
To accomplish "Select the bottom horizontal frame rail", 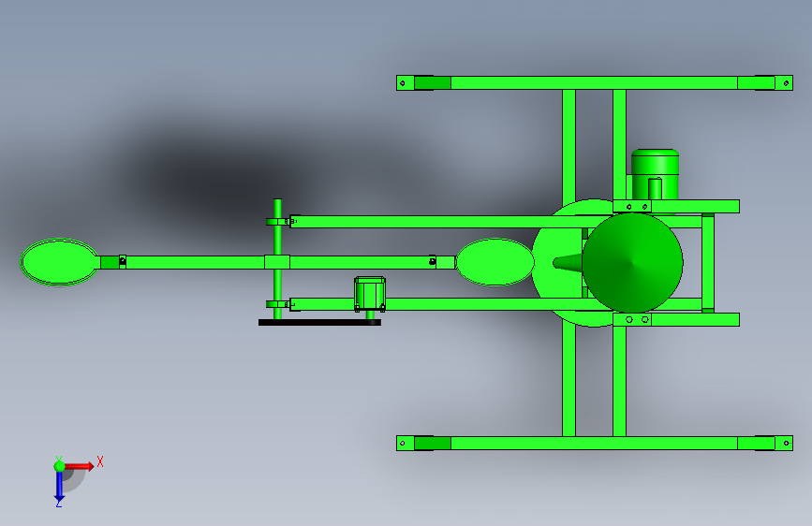I will (595, 443).
